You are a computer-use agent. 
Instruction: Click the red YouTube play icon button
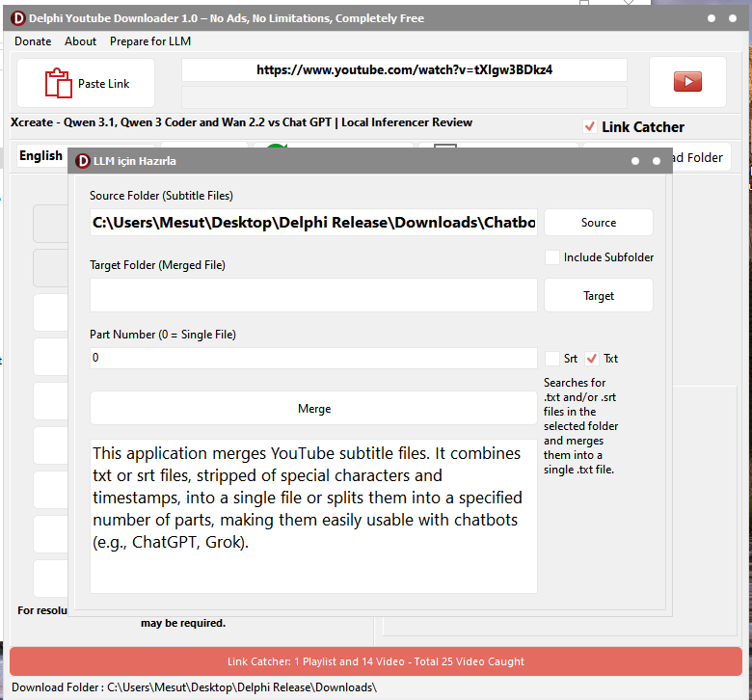pos(687,82)
